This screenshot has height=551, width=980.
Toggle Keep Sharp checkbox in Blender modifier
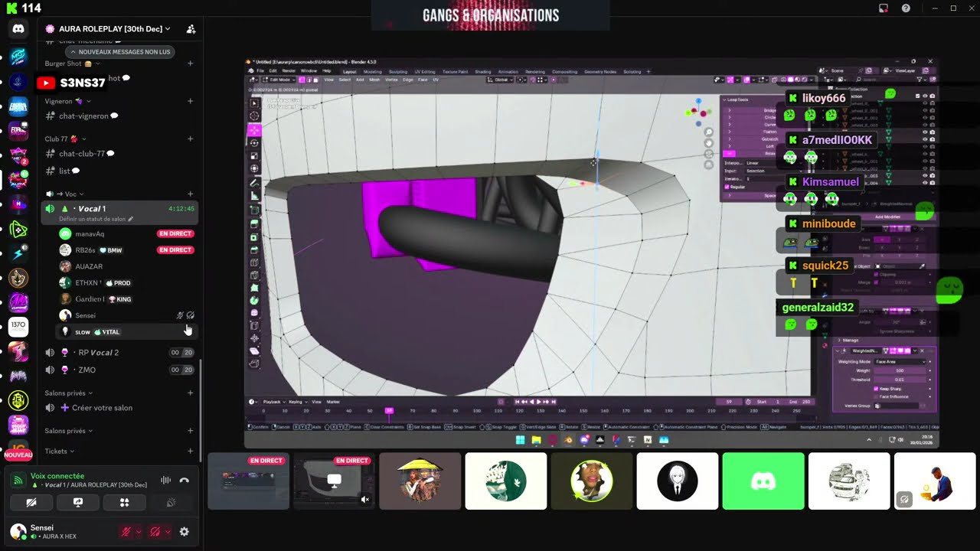(x=876, y=389)
